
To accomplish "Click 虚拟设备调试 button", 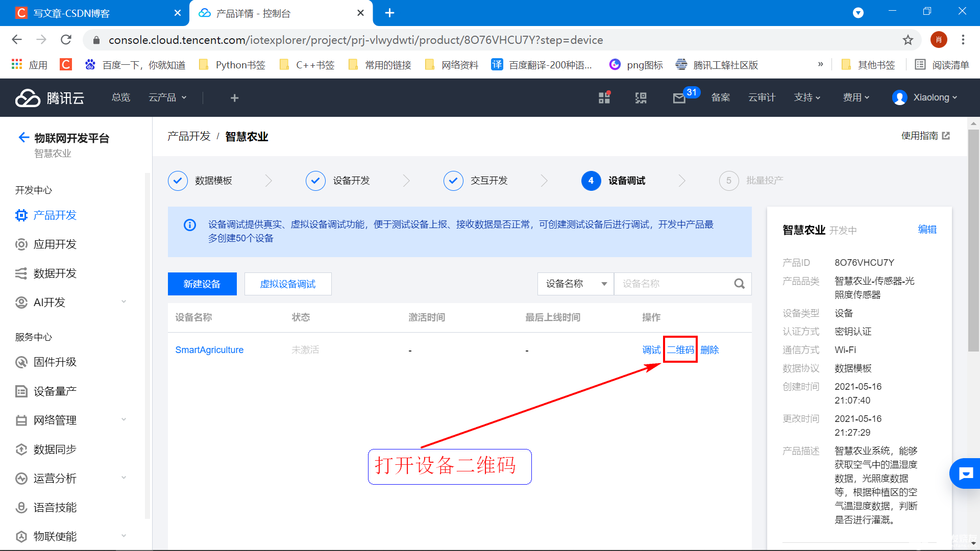I will [288, 284].
